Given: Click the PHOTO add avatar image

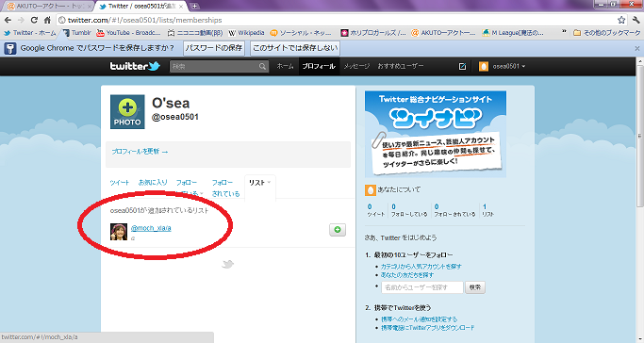Looking at the screenshot, I should click(x=127, y=111).
